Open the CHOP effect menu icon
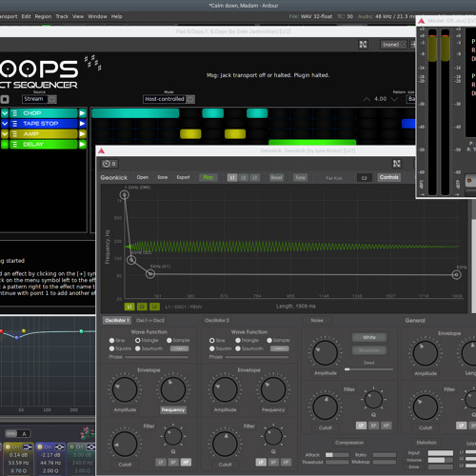The height and width of the screenshot is (476, 476). 14,113
